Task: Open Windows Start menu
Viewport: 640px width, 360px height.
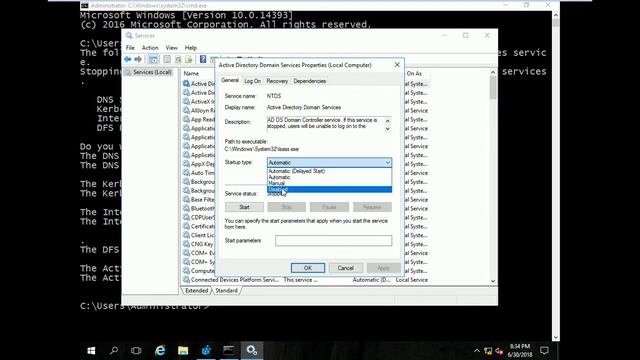Action: tap(91, 351)
